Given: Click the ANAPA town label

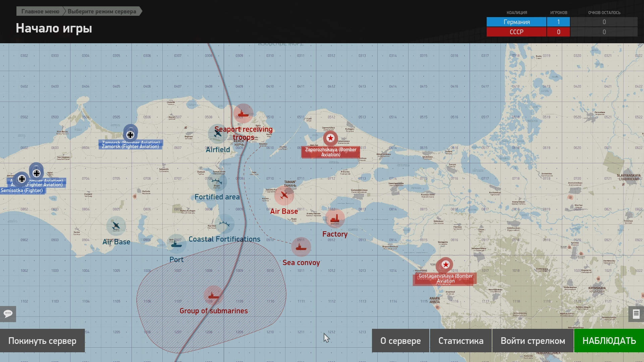Looking at the screenshot, I should 435,300.
